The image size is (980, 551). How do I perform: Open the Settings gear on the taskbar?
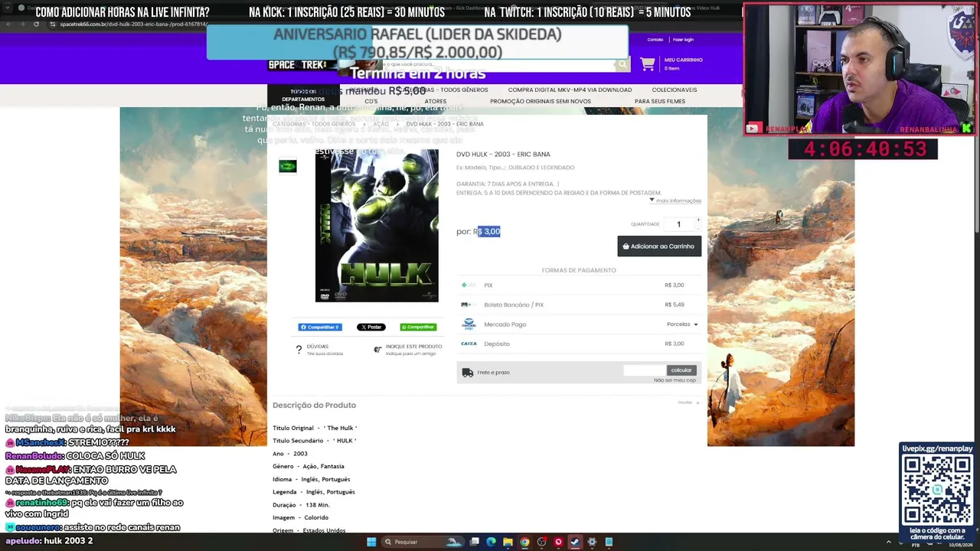[x=592, y=542]
